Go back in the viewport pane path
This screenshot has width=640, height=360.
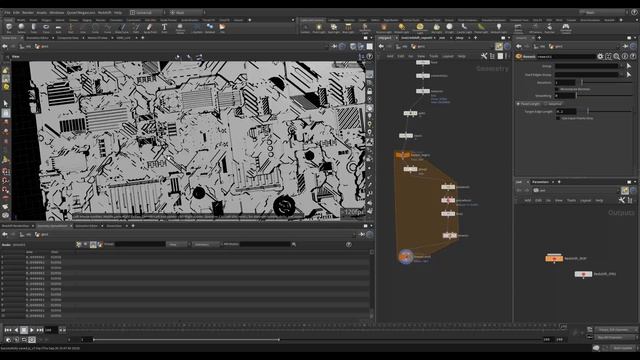[x=5, y=47]
